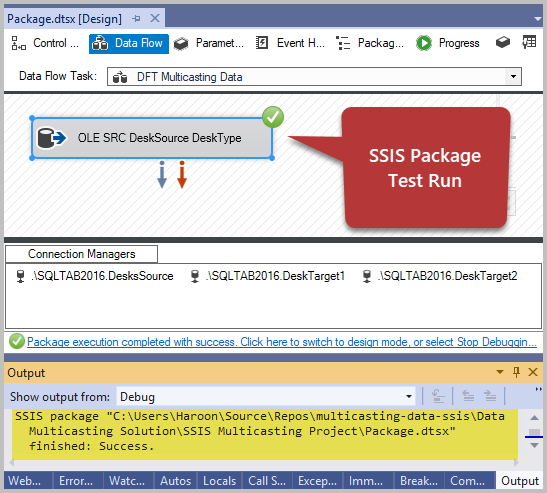Click the green success checkmark on source
Image resolution: width=547 pixels, height=493 pixels.
tap(273, 117)
